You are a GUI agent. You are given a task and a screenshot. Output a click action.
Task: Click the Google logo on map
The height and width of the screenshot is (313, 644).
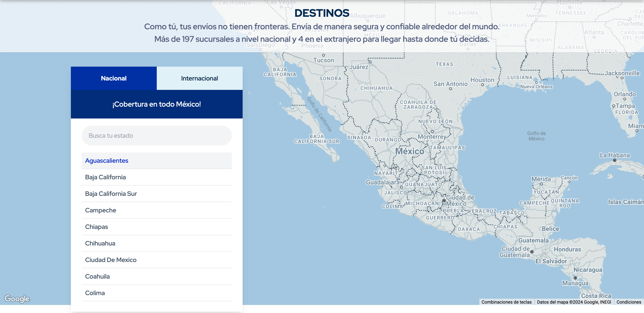click(x=17, y=298)
